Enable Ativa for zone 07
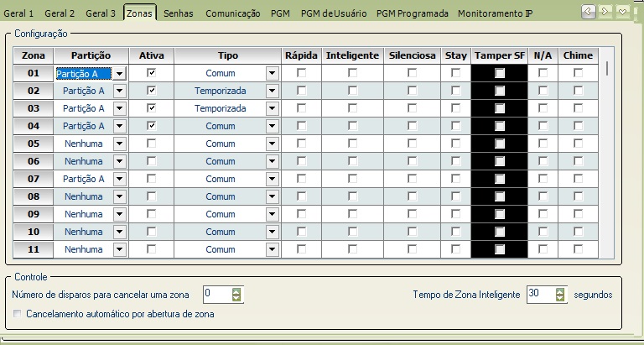This screenshot has height=345, width=644. point(152,179)
